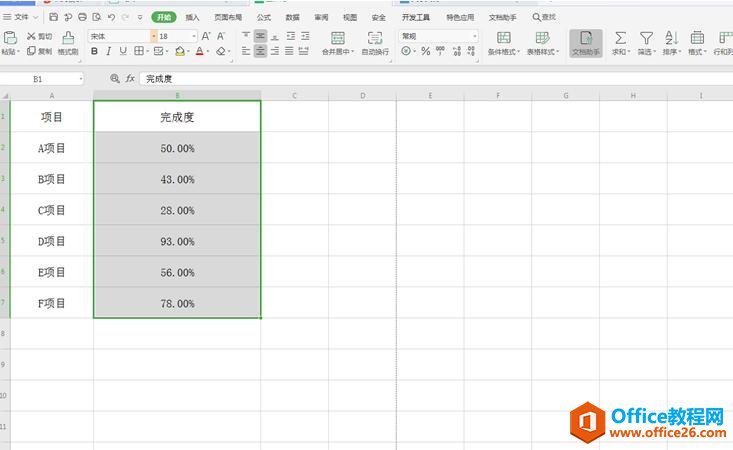This screenshot has height=450, width=733.
Task: Click the Sort (排序) A-Z icon
Action: (x=671, y=38)
